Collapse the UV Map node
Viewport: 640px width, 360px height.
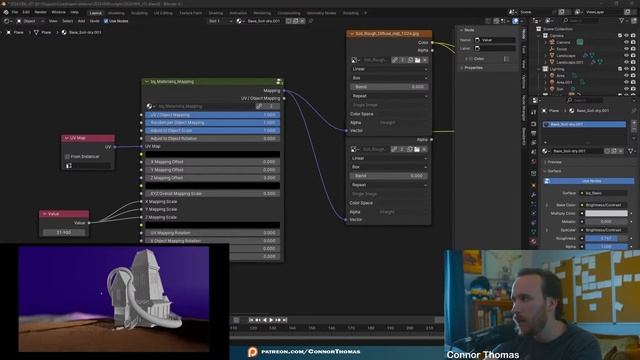[x=67, y=138]
